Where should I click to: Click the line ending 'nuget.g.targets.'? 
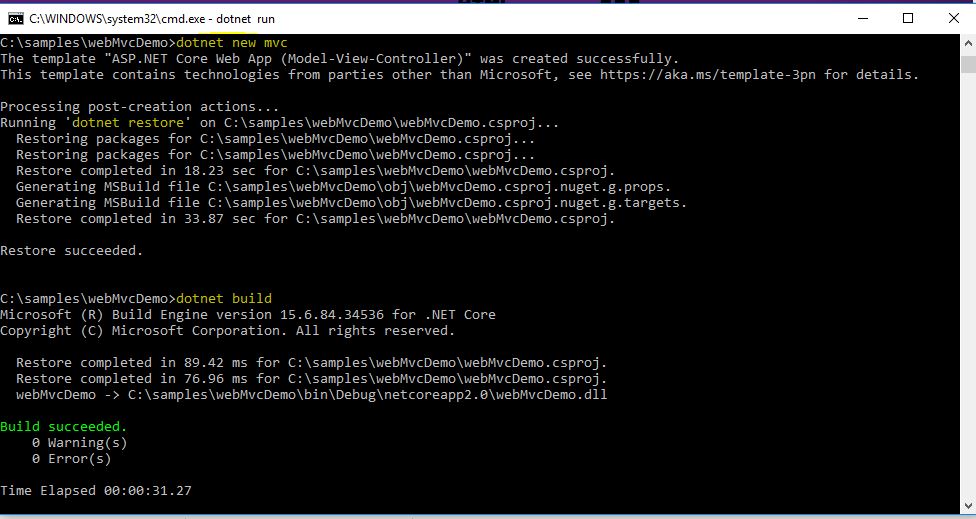(352, 203)
